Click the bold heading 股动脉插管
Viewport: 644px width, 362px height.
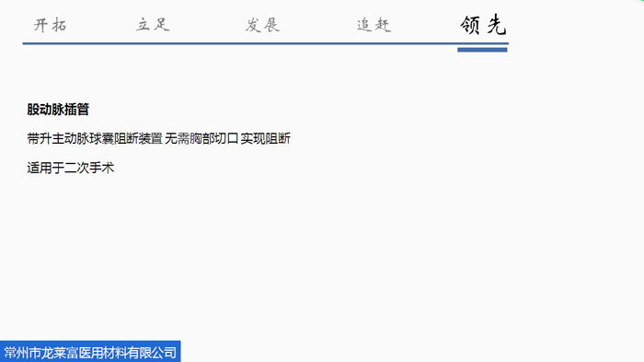(x=58, y=110)
